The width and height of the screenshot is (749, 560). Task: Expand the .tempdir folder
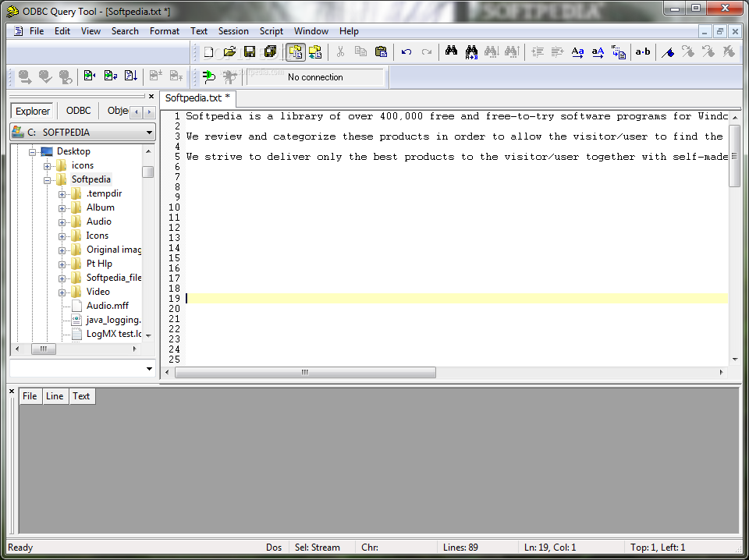coord(62,194)
